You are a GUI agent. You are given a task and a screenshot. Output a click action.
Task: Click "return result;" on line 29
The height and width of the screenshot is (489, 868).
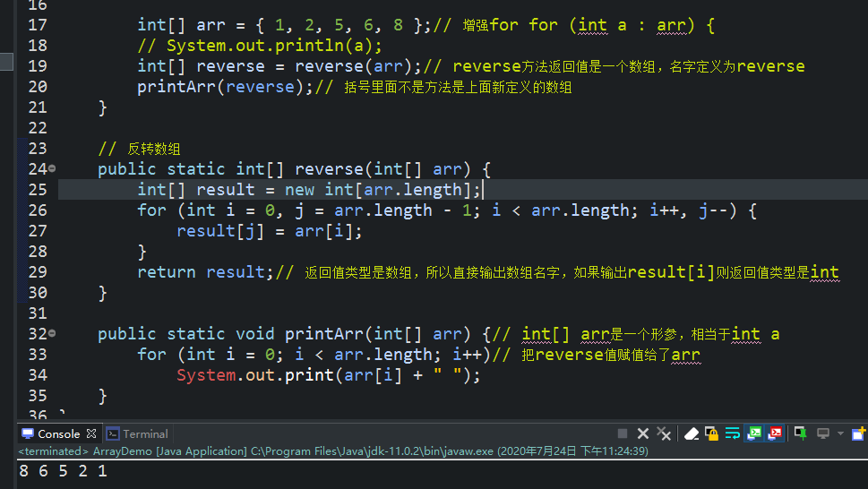(x=206, y=272)
